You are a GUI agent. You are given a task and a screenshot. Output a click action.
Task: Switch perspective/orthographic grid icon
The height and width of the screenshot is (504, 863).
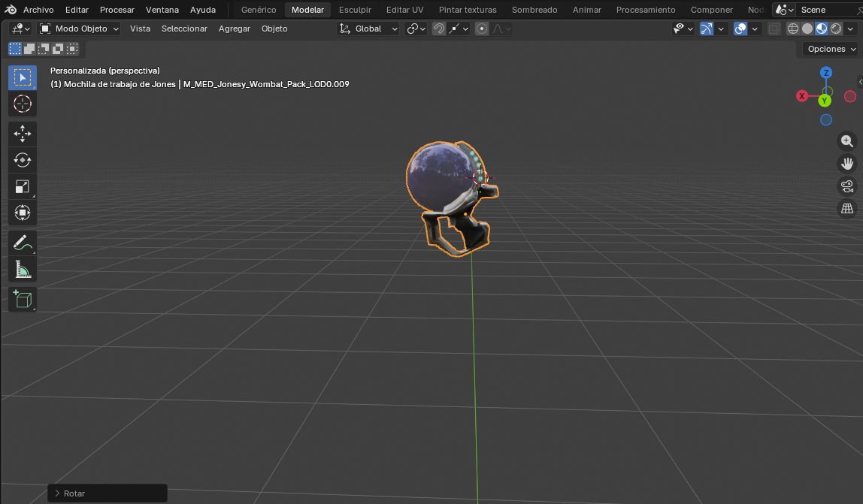[x=847, y=209]
